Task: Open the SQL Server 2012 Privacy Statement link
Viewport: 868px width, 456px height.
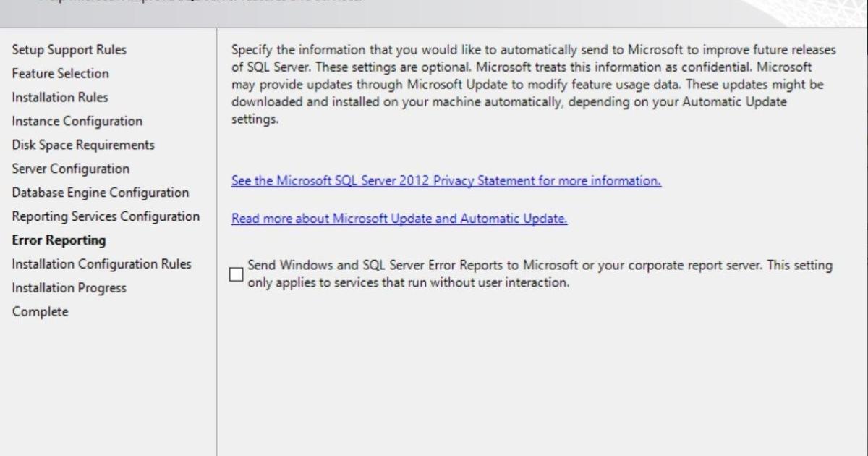Action: [x=446, y=181]
